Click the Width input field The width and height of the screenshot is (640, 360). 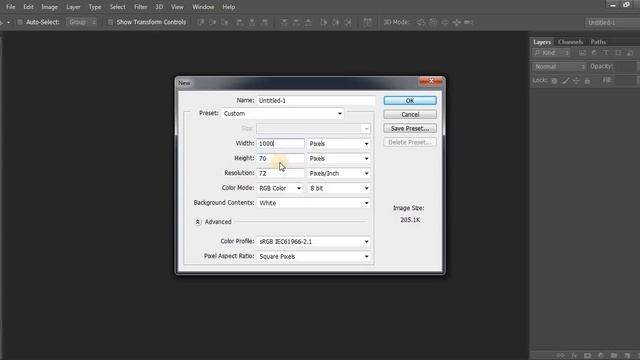pyautogui.click(x=280, y=144)
